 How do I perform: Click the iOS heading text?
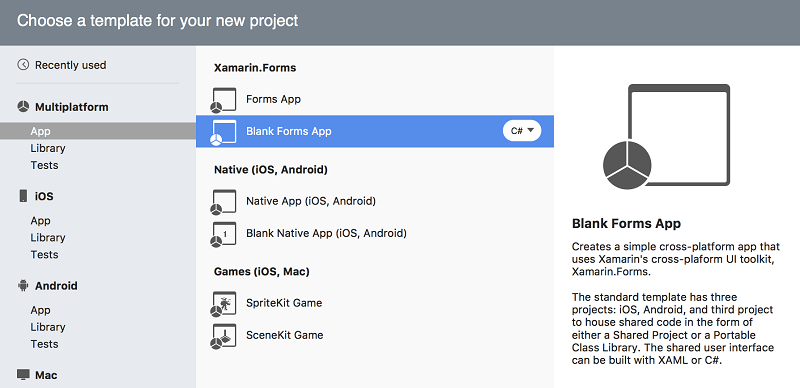point(44,196)
